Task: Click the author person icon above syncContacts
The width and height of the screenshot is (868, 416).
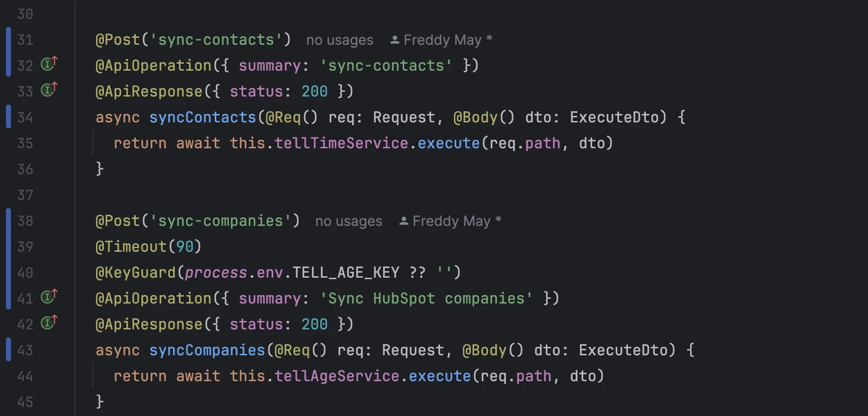Action: [x=395, y=40]
